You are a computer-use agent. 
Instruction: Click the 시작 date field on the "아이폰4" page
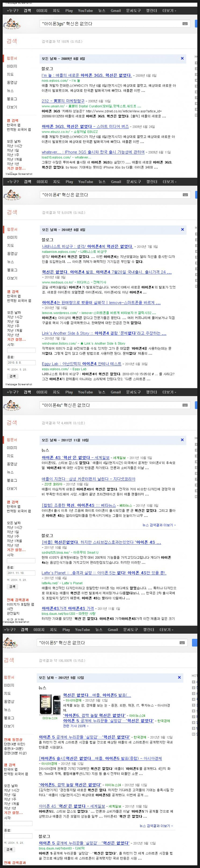point(21,350)
